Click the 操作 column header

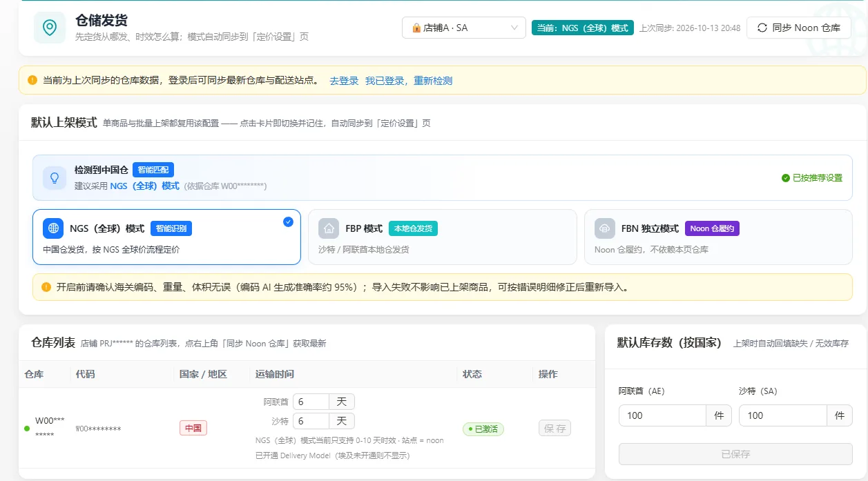(x=548, y=374)
